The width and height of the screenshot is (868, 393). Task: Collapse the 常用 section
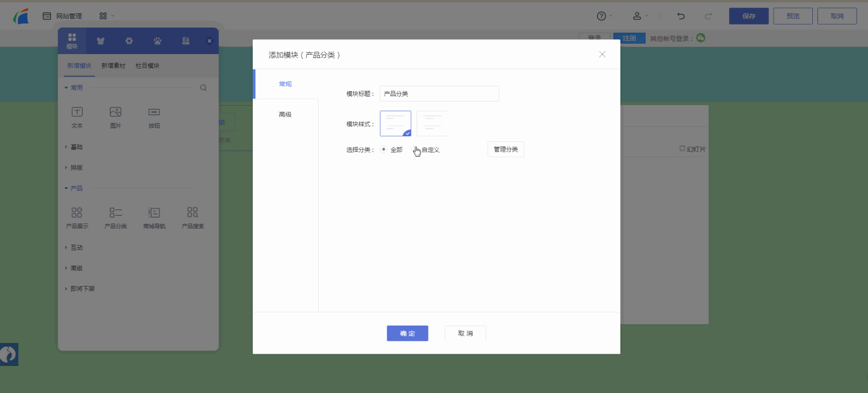[x=74, y=88]
